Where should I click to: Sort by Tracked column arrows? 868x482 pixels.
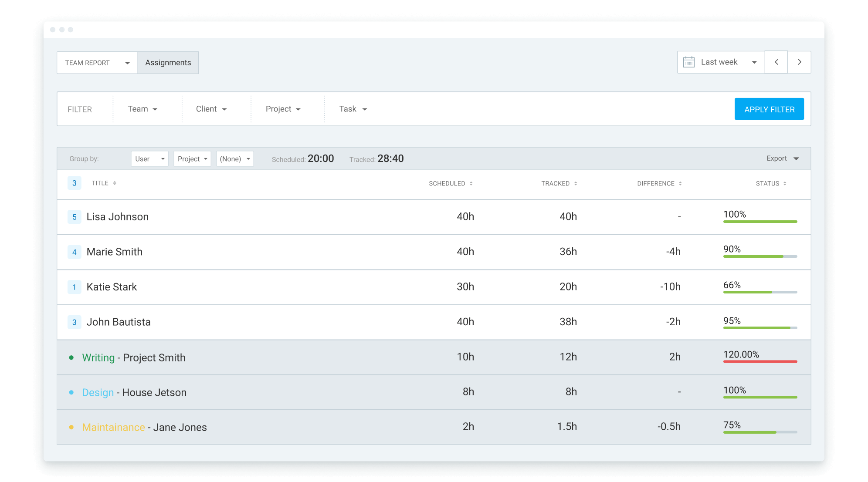point(576,184)
